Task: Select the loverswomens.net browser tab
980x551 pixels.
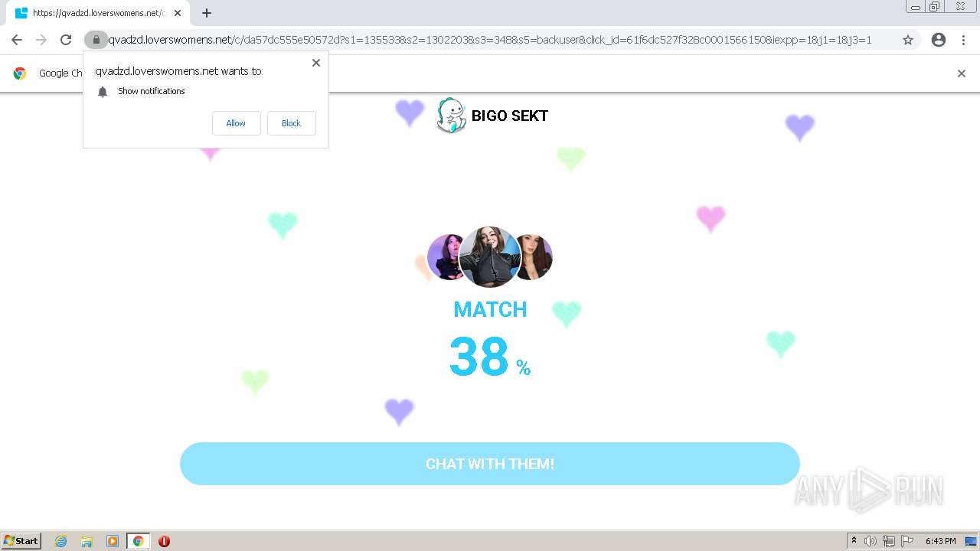Action: pos(98,13)
